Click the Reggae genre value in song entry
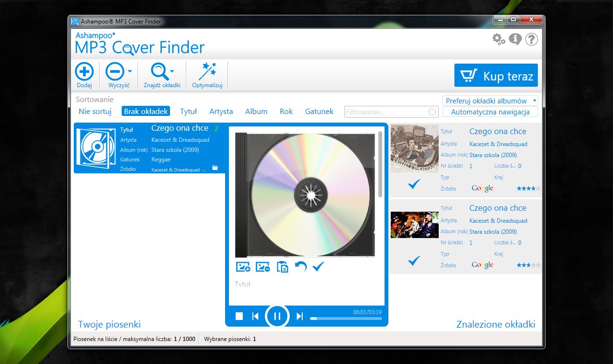 pyautogui.click(x=161, y=159)
